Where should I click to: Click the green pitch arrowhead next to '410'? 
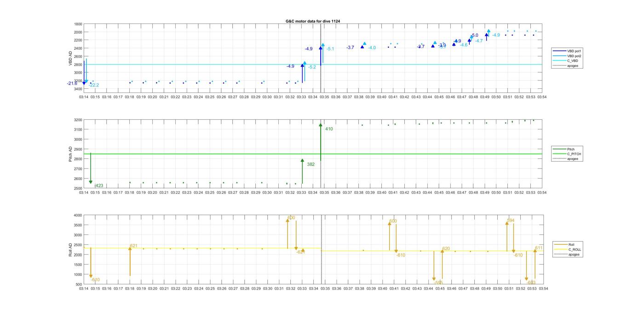[321, 125]
